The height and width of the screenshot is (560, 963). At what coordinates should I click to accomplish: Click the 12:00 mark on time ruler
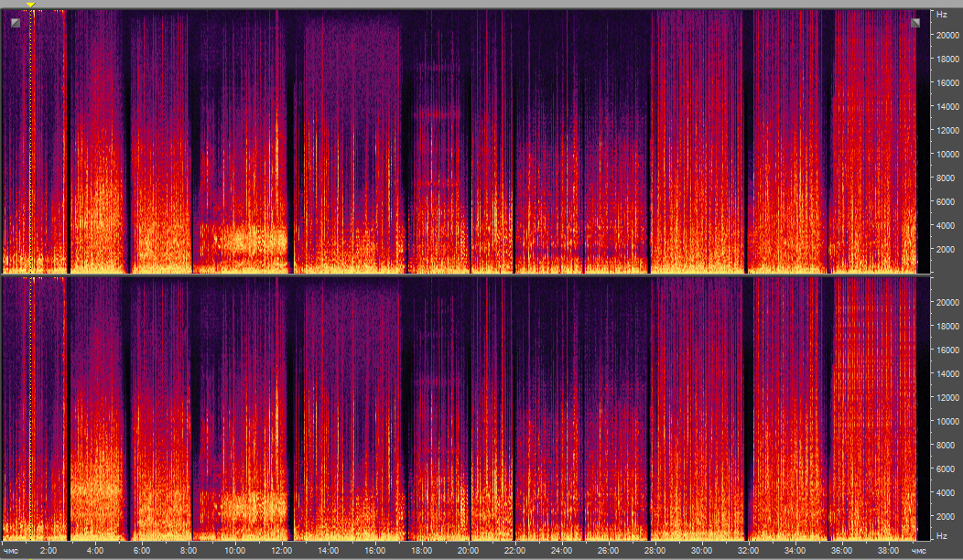[x=281, y=550]
